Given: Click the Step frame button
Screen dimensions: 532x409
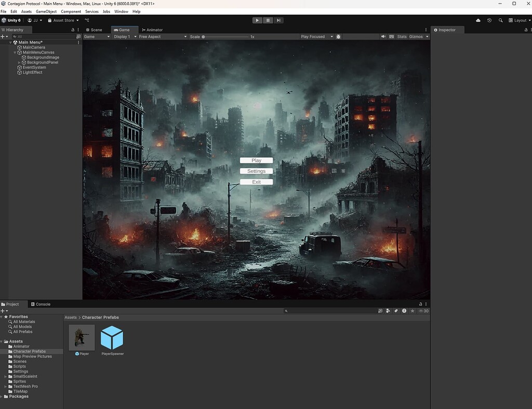Looking at the screenshot, I should [x=278, y=20].
